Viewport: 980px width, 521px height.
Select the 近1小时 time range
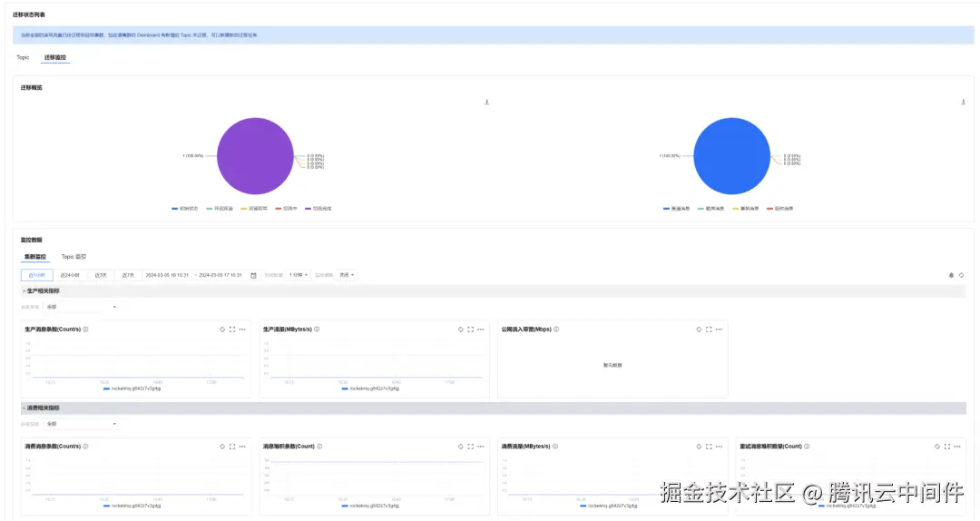click(37, 275)
